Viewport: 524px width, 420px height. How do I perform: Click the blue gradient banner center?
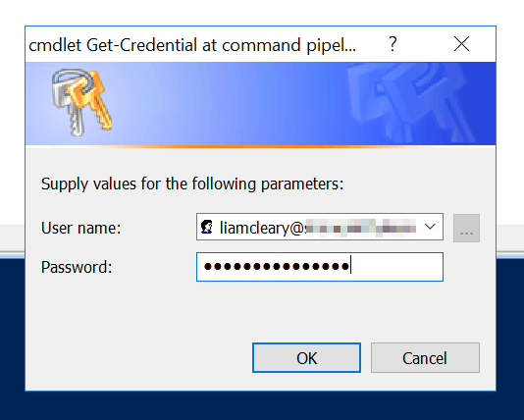click(261, 104)
